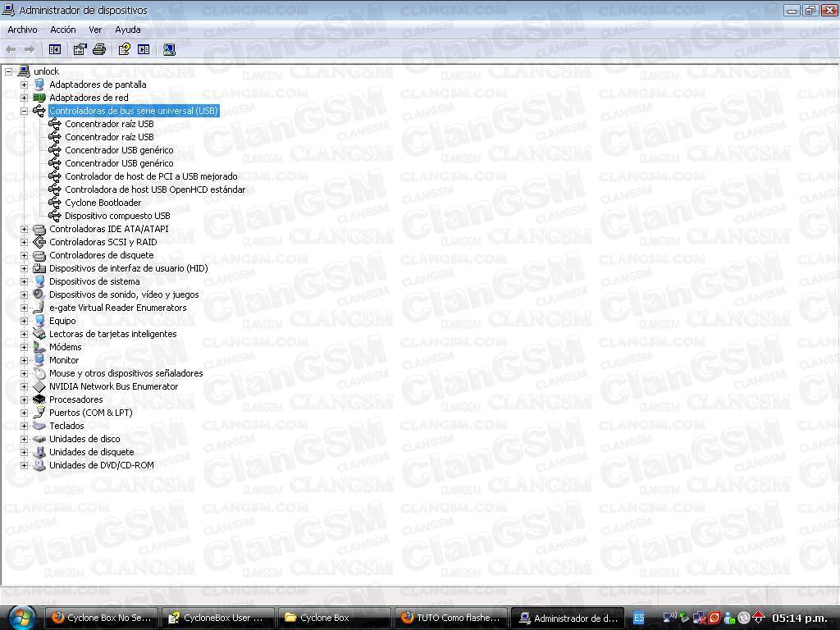This screenshot has width=840, height=630.
Task: Click the ES language indicator in taskbar
Action: point(638,619)
